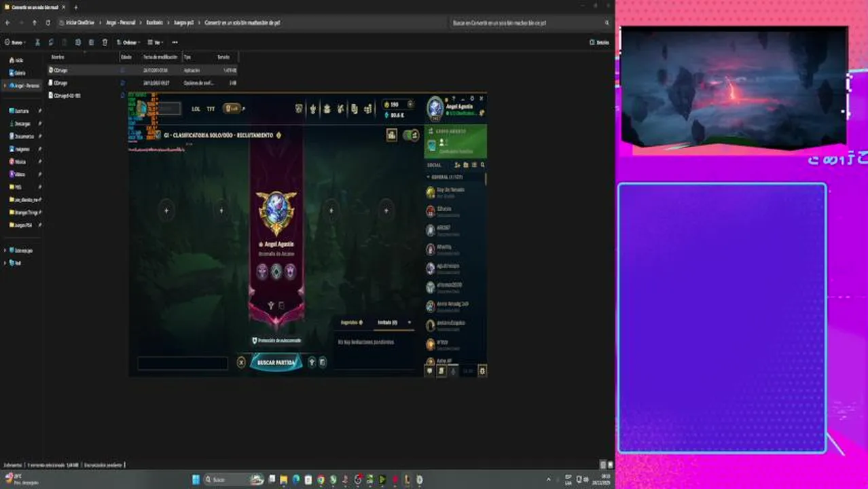Click the Protección de autorrelleno indicator
868x489 pixels.
point(276,340)
